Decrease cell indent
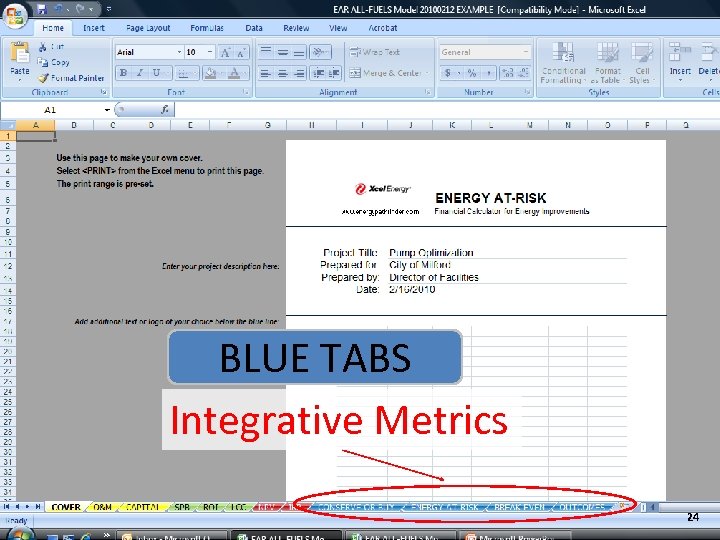 [x=318, y=73]
